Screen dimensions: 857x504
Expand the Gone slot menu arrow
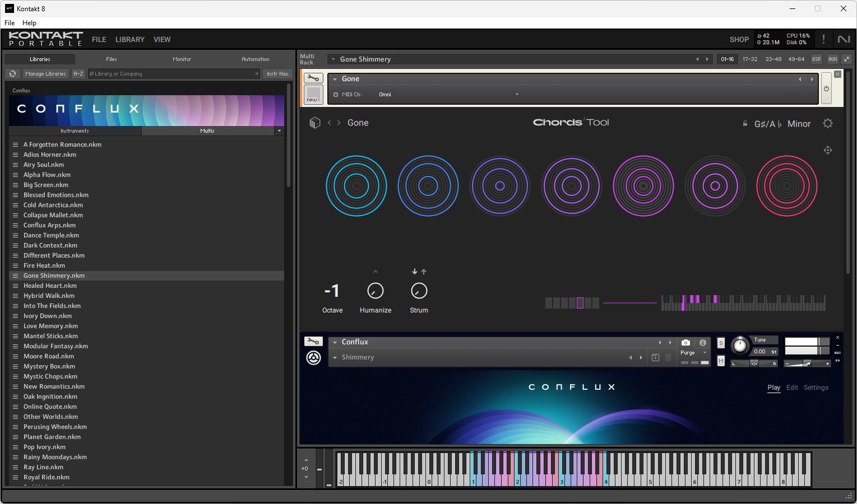pyautogui.click(x=335, y=79)
